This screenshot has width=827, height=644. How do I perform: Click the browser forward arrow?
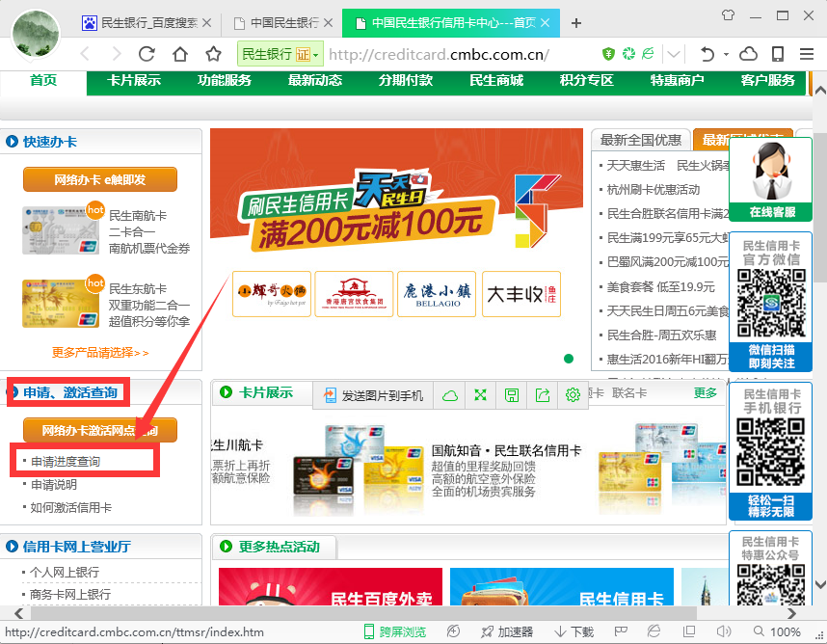117,54
